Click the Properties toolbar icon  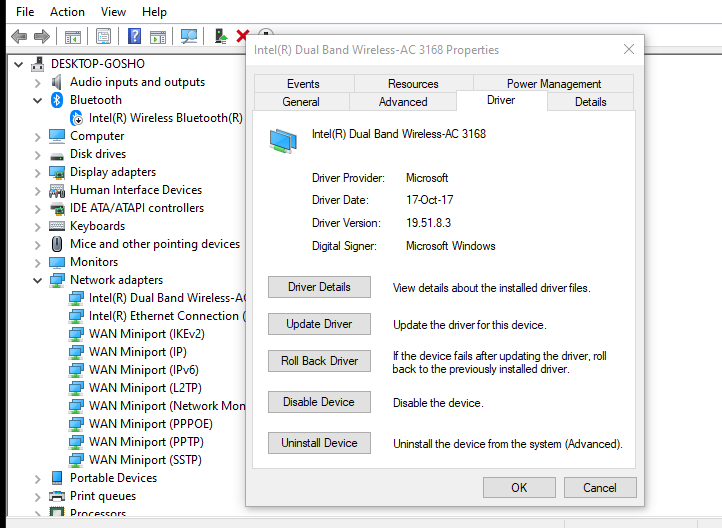pos(104,36)
